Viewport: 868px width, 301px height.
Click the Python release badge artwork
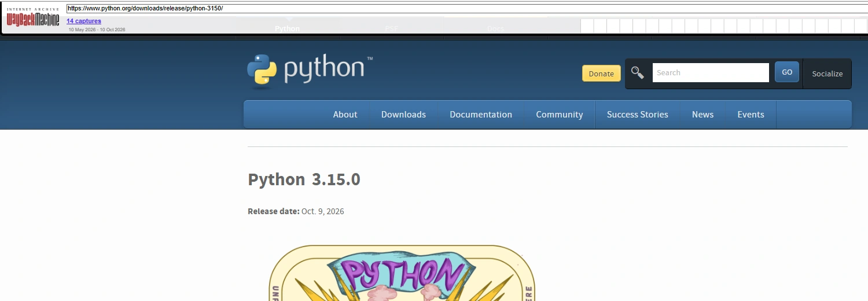[x=402, y=273]
